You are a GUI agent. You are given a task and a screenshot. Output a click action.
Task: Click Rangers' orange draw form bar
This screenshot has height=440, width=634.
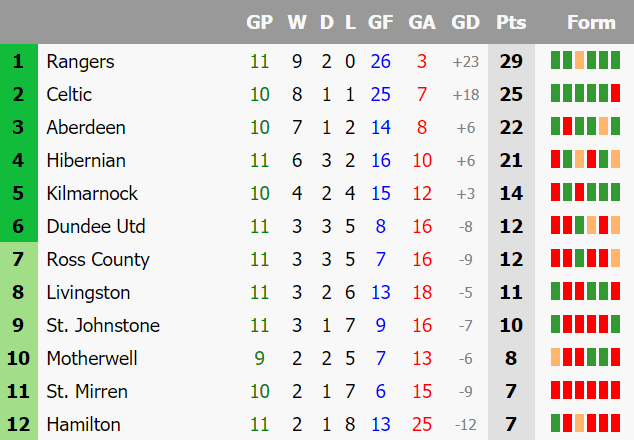click(579, 60)
